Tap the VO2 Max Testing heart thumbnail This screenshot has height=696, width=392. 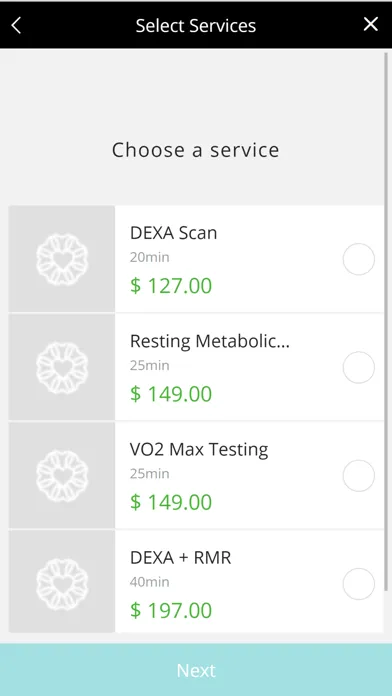pos(62,475)
